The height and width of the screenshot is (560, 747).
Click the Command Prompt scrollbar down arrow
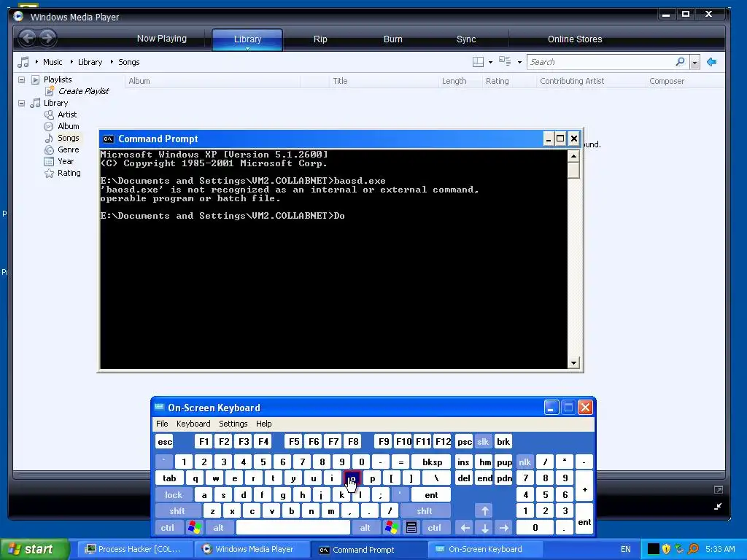click(573, 363)
